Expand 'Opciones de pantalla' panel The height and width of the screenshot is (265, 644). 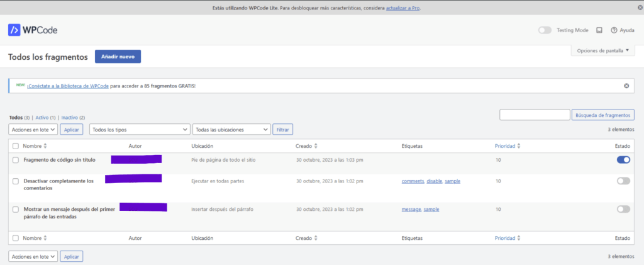(x=602, y=50)
